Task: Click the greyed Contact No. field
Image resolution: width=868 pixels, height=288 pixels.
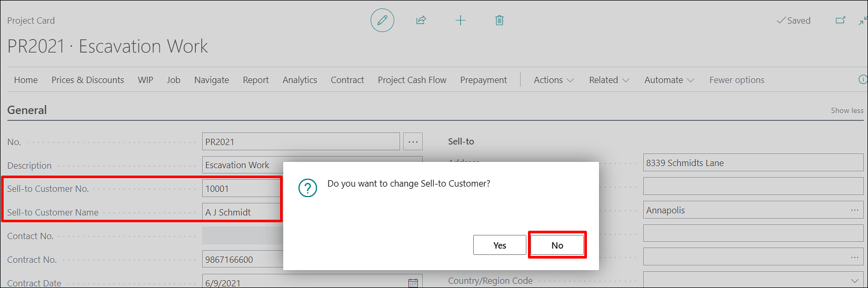Action: (243, 236)
